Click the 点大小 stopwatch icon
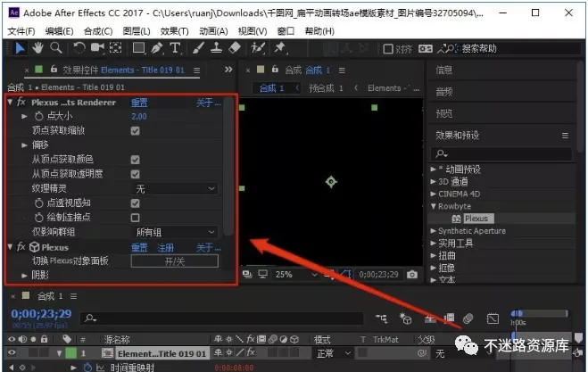This screenshot has height=372, width=588. click(x=39, y=116)
